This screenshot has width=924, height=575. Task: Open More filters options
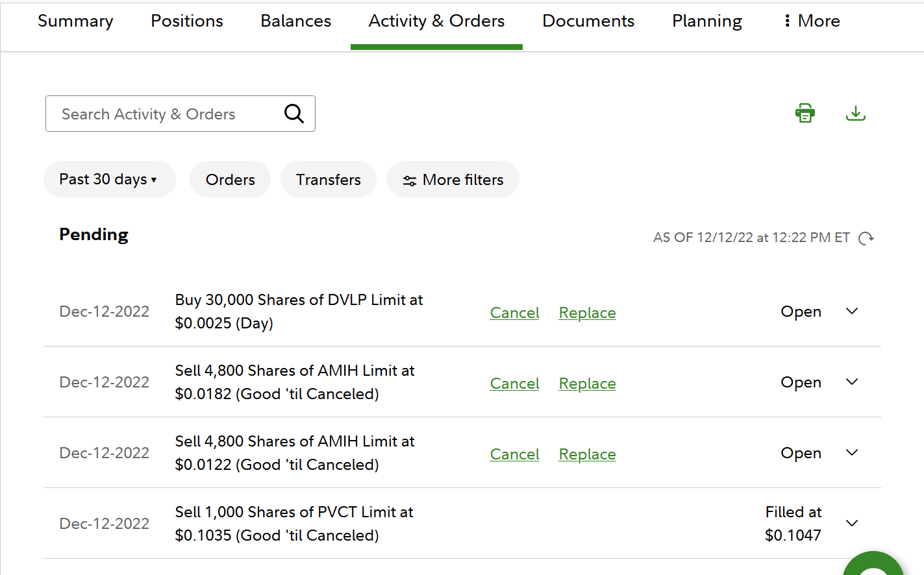453,180
